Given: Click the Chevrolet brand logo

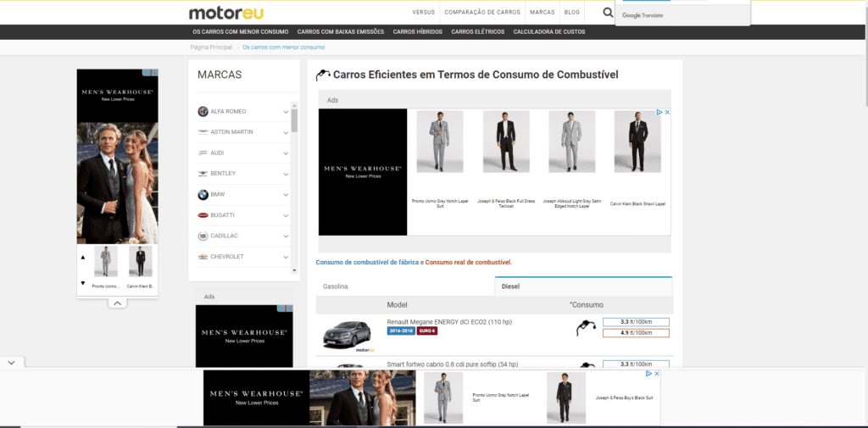Looking at the screenshot, I should (203, 257).
